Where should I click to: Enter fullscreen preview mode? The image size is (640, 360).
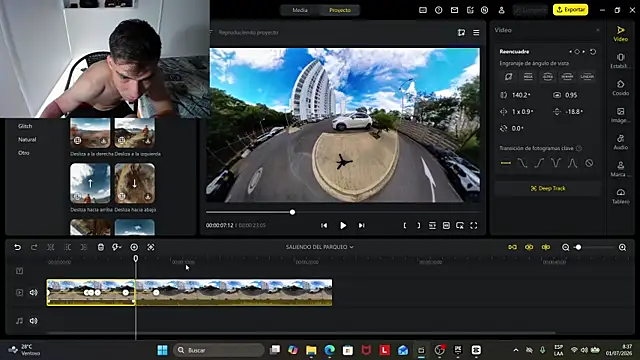click(x=473, y=225)
